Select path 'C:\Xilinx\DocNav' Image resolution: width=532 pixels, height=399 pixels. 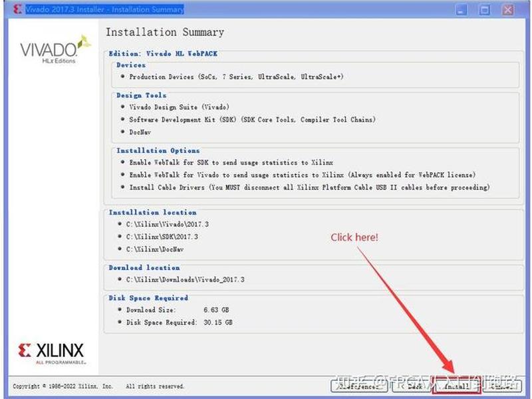(155, 249)
